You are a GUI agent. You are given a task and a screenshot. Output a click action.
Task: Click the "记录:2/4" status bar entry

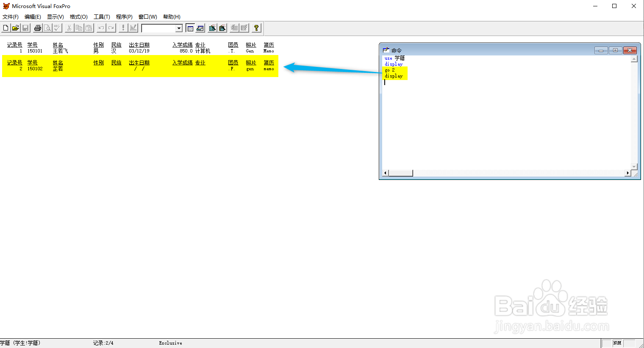[103, 343]
